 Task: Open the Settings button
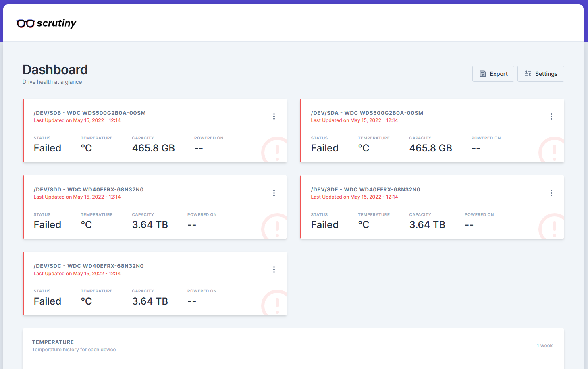[x=540, y=73]
